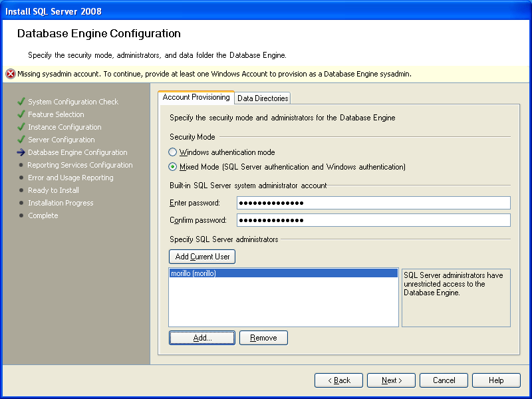The height and width of the screenshot is (399, 532).
Task: Click Error and Usage Reporting step label
Action: coord(70,178)
